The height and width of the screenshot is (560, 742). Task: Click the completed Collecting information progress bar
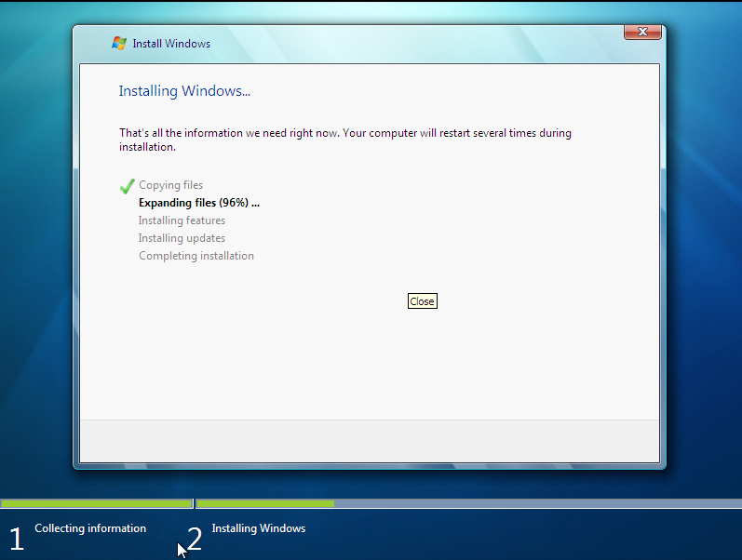pos(97,503)
